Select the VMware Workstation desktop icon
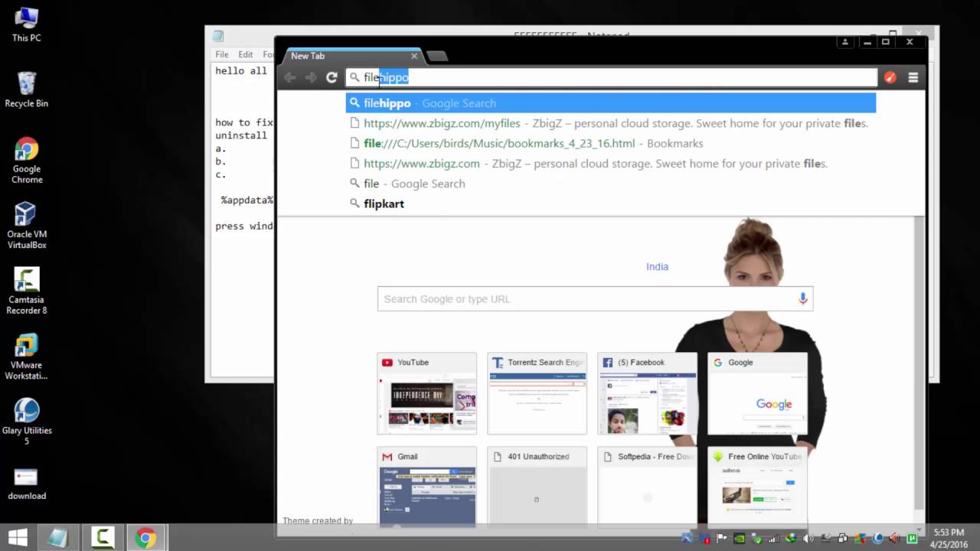 tap(27, 357)
